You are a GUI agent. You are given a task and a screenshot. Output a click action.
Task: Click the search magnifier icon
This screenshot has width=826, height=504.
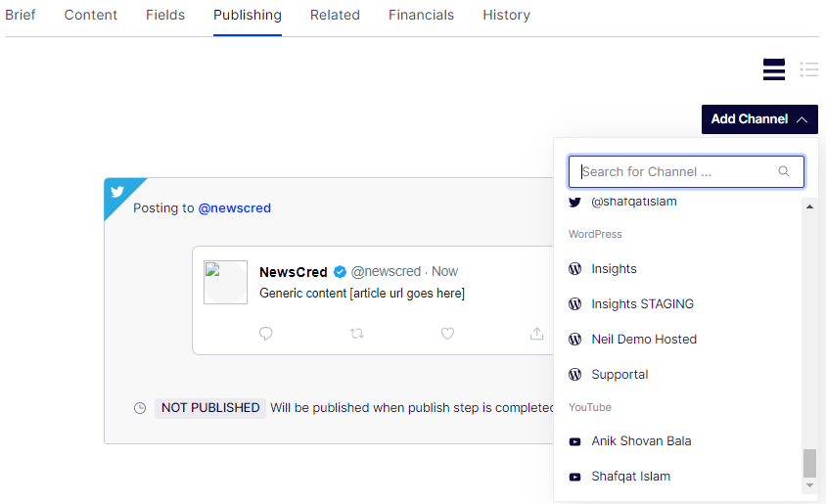point(784,171)
